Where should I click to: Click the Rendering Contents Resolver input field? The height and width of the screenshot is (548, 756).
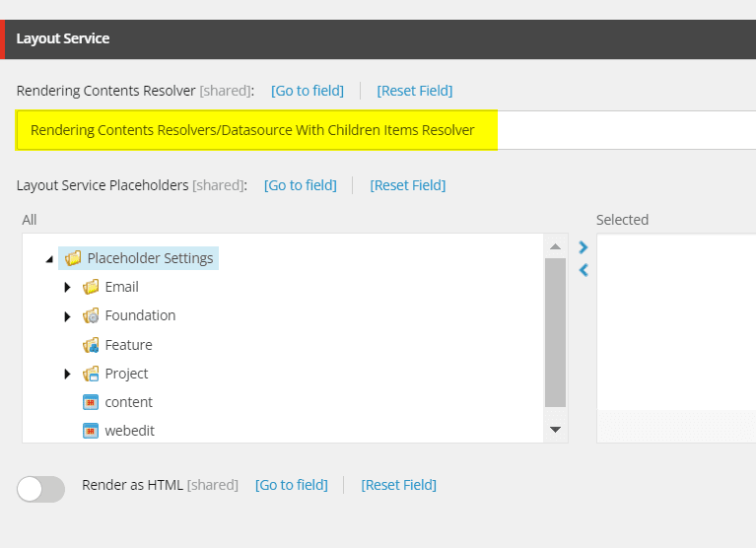coord(385,130)
